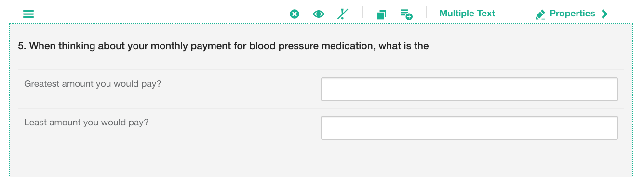The image size is (644, 191).
Task: Toggle question visibility with the eye icon
Action: (319, 14)
